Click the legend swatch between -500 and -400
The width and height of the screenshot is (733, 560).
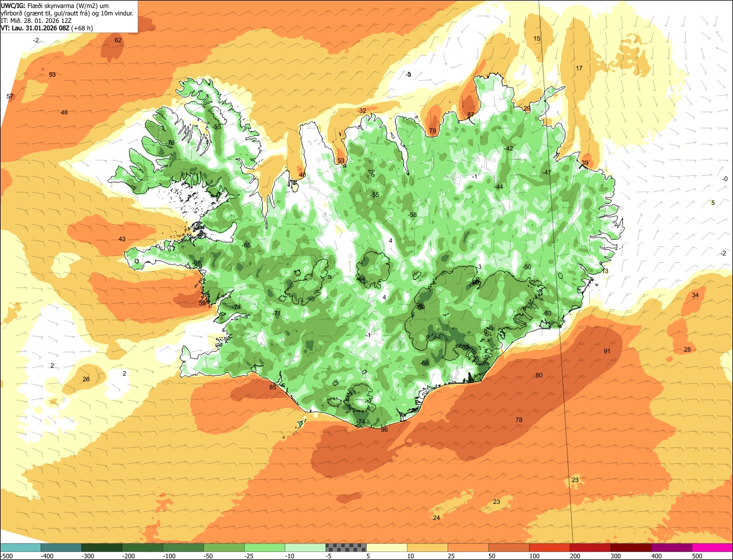21,547
